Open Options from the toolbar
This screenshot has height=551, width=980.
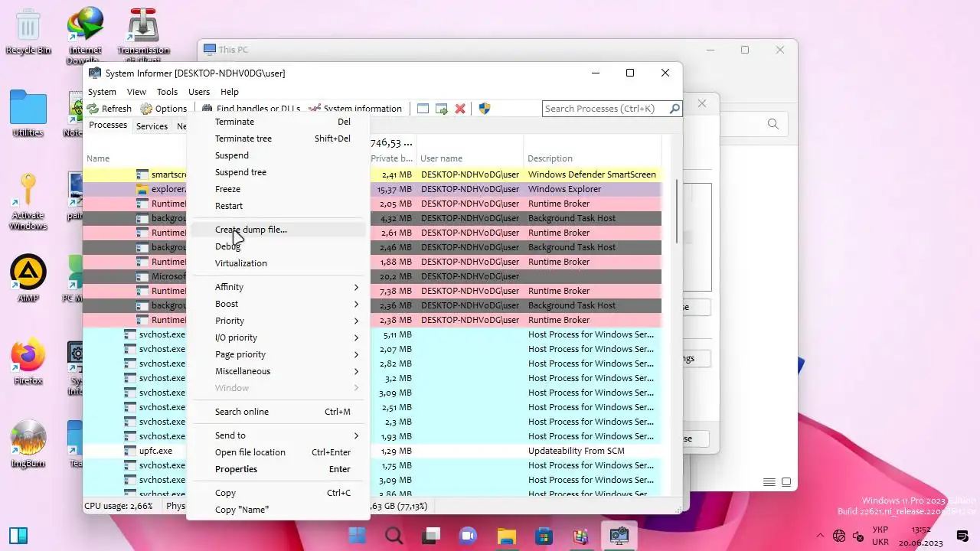163,109
